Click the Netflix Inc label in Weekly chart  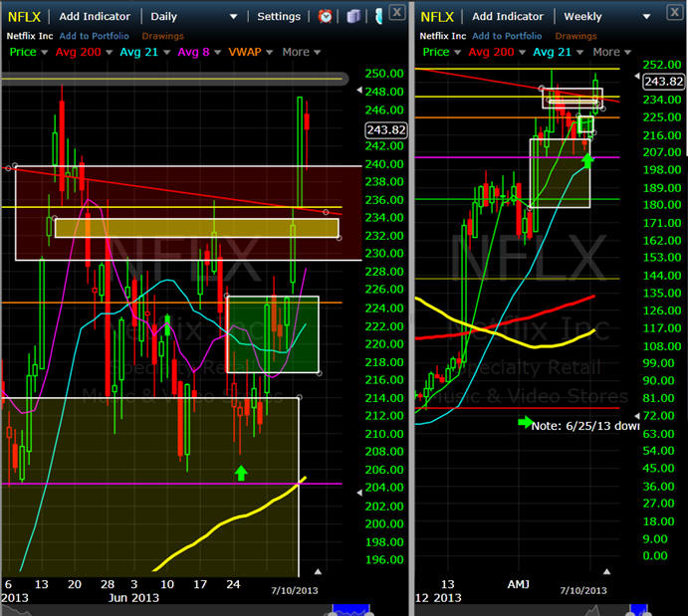(443, 36)
